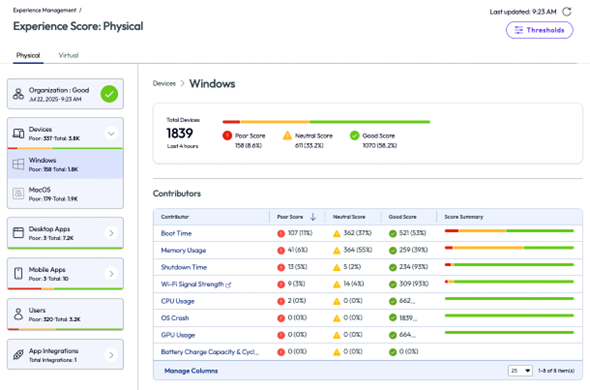
Task: Click the Total Devices score distribution bar
Action: [x=326, y=122]
